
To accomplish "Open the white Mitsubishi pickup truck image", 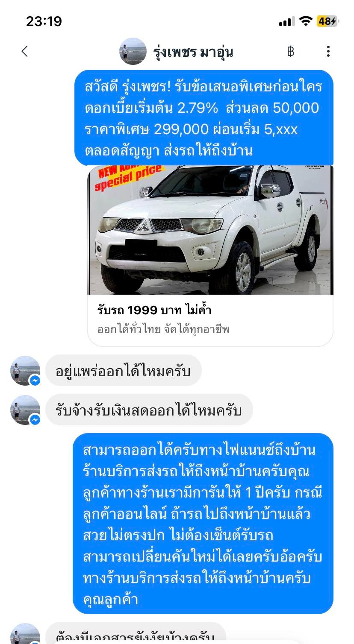I will (x=210, y=230).
